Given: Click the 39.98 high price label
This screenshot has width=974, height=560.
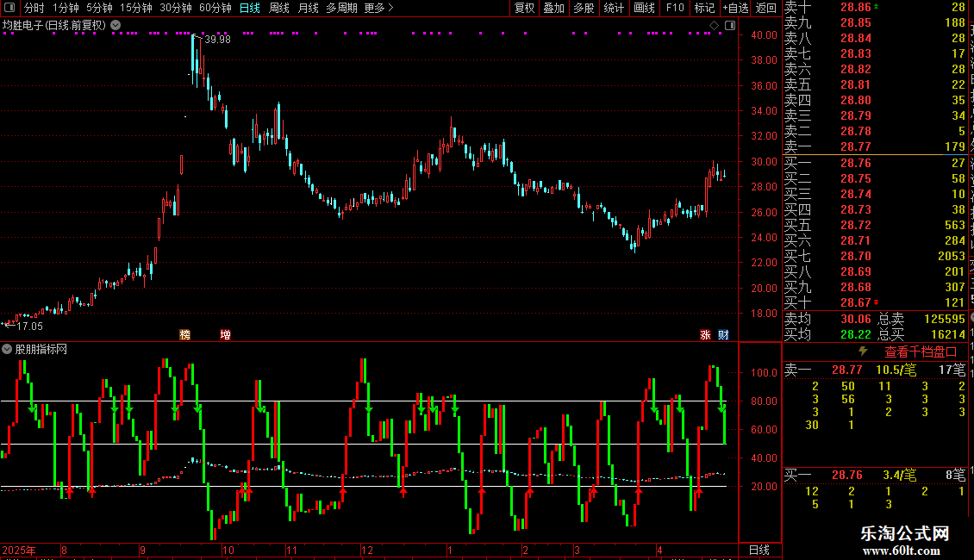Looking at the screenshot, I should (217, 39).
